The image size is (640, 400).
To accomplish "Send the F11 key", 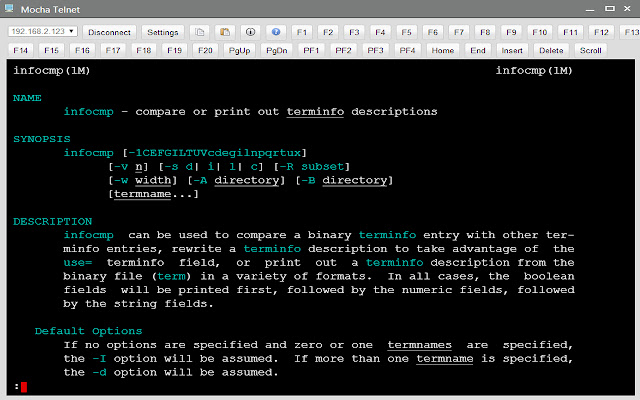I will pyautogui.click(x=570, y=32).
